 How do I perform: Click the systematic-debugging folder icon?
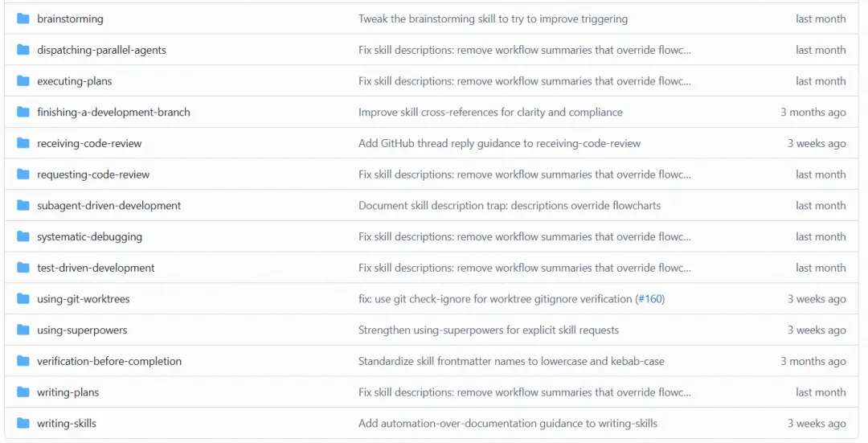click(x=23, y=236)
